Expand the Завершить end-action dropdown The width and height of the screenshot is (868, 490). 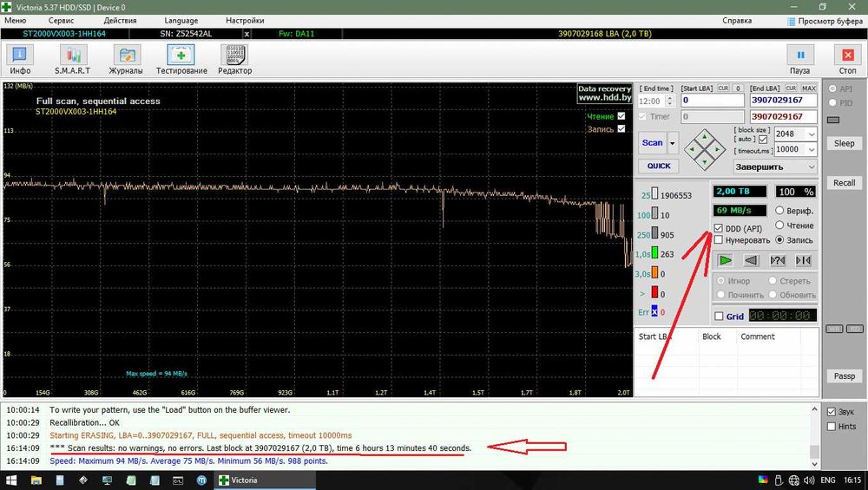811,167
